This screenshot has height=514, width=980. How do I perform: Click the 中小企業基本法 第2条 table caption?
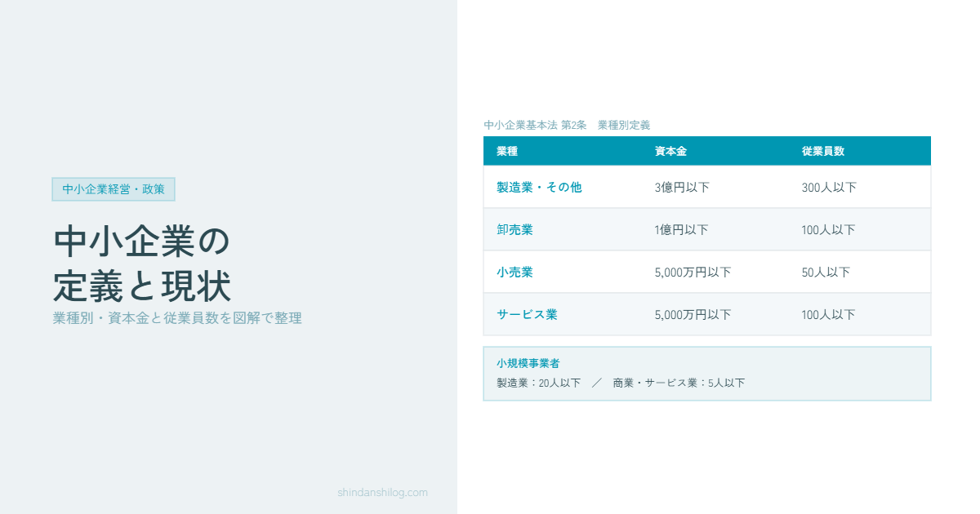tap(567, 125)
